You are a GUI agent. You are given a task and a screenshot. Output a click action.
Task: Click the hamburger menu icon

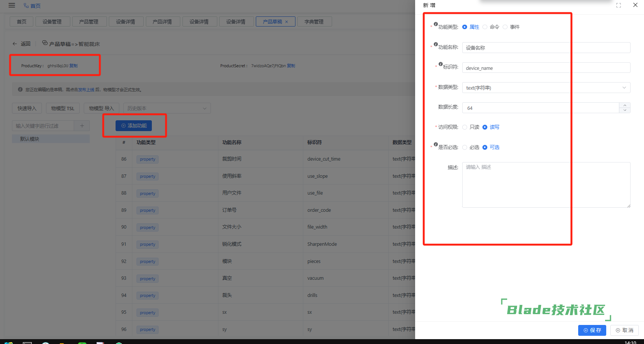pos(12,5)
